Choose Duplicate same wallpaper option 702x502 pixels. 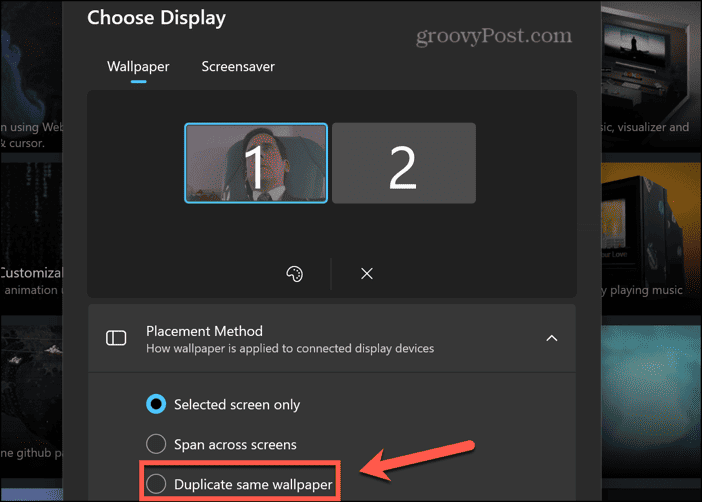[239, 484]
